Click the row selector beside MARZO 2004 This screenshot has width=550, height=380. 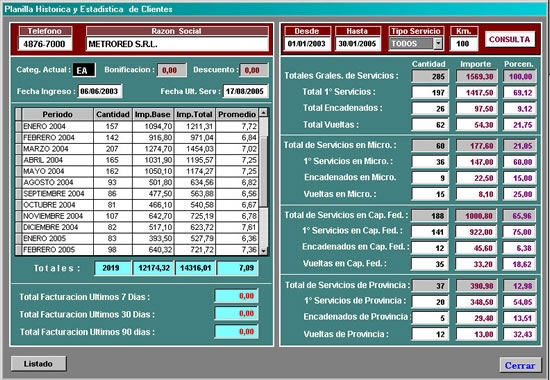pos(19,149)
